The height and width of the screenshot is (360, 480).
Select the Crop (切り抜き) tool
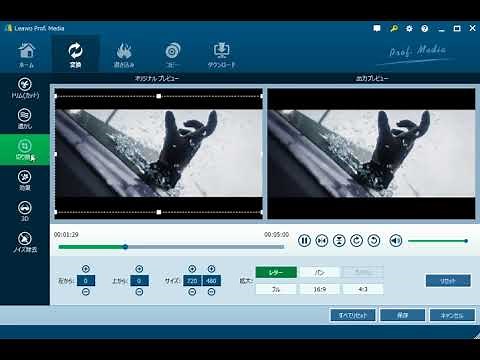tap(25, 150)
